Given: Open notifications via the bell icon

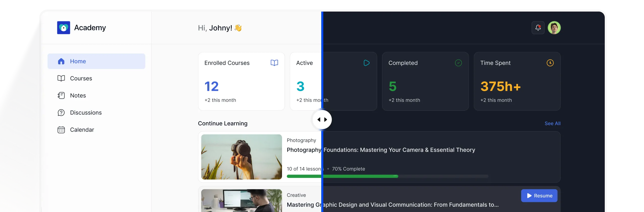Looking at the screenshot, I should click(538, 28).
